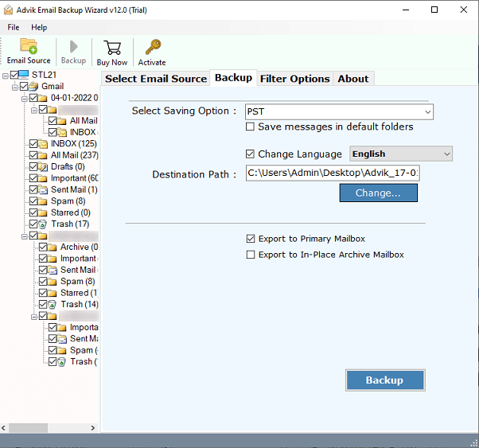Viewport: 479px width, 448px height.
Task: Click the All Mail (237) folder icon
Action: click(43, 155)
